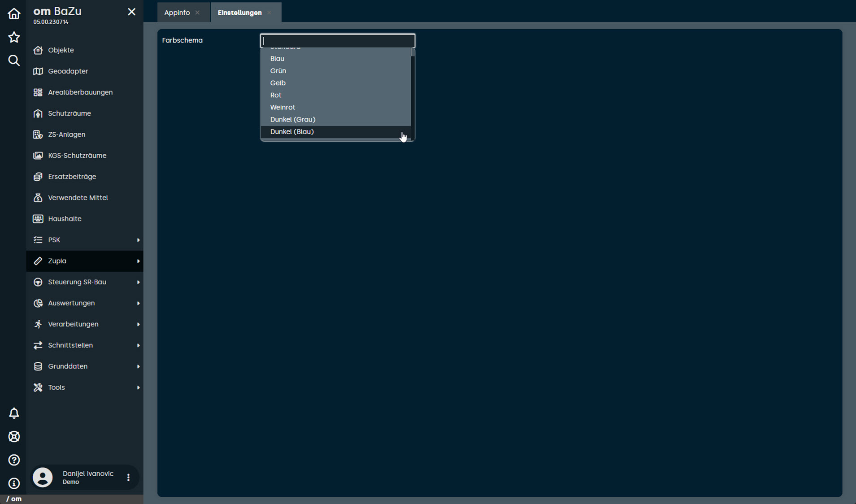Open the Schutzräume menu entry
The image size is (856, 504).
(x=70, y=113)
